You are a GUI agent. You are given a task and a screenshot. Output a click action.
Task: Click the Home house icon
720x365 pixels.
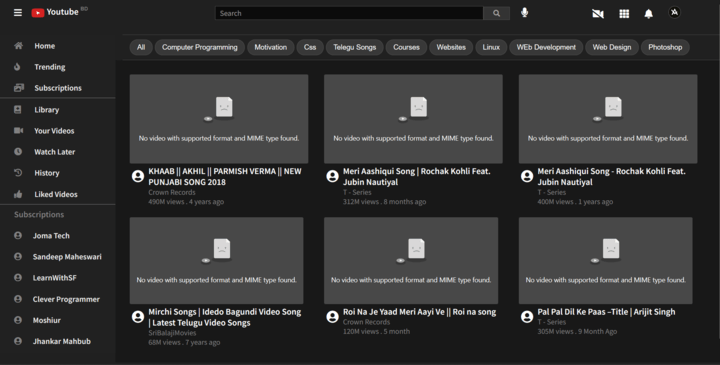[18, 45]
